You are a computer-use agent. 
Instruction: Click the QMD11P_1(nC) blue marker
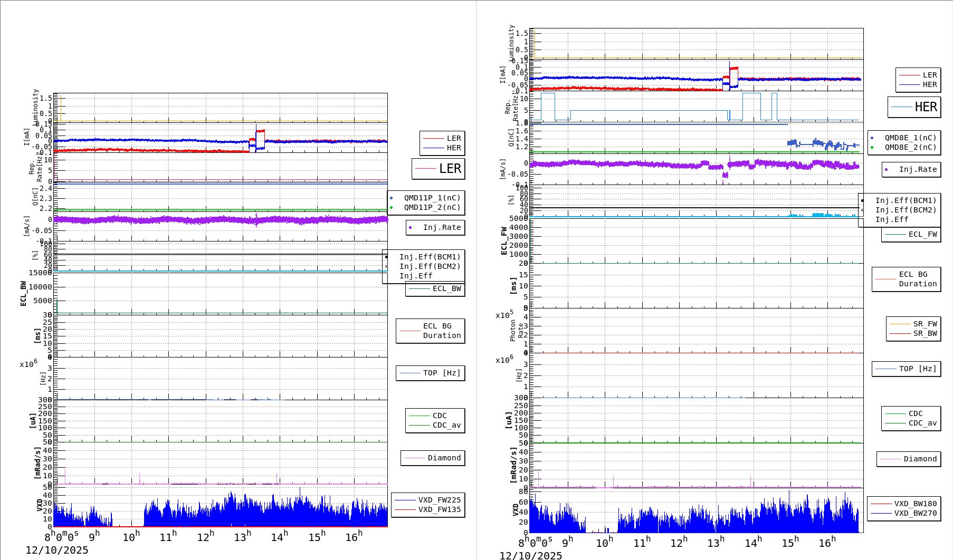pyautogui.click(x=392, y=198)
